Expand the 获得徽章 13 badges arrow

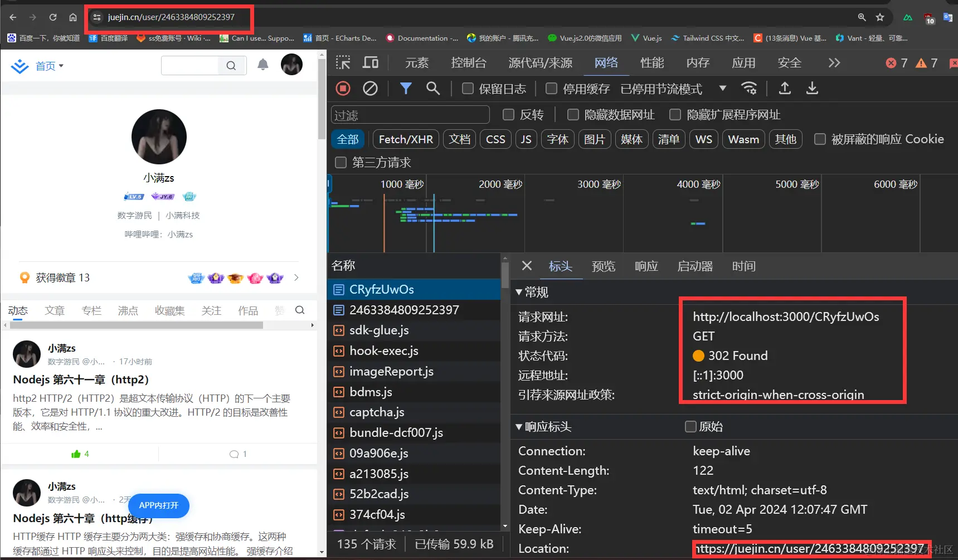[296, 277]
